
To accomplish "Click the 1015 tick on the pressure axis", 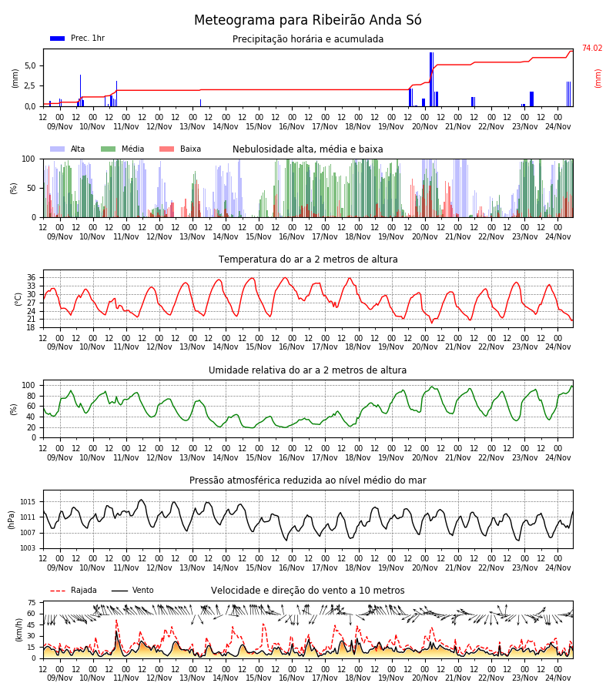I will [x=28, y=501].
